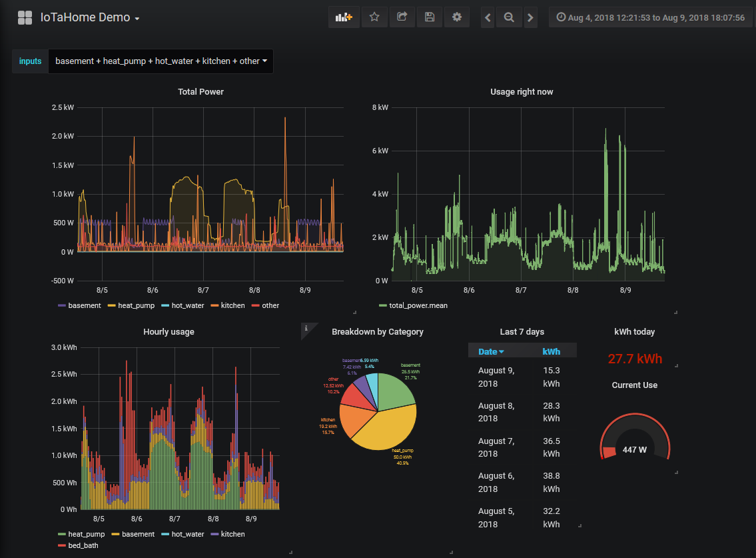Open the inputs variable dropdown
The width and height of the screenshot is (756, 558).
tap(161, 61)
